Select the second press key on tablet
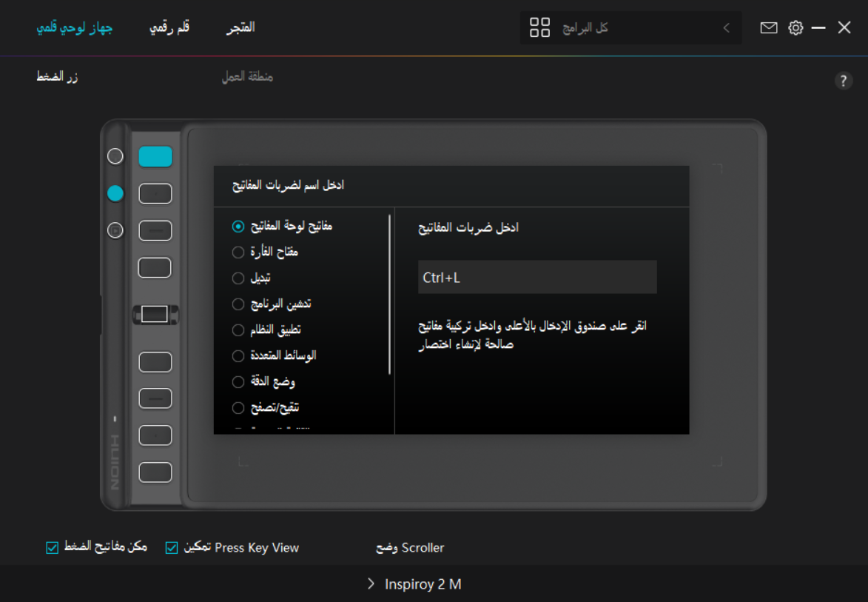Screen dimensions: 868x602 155,194
